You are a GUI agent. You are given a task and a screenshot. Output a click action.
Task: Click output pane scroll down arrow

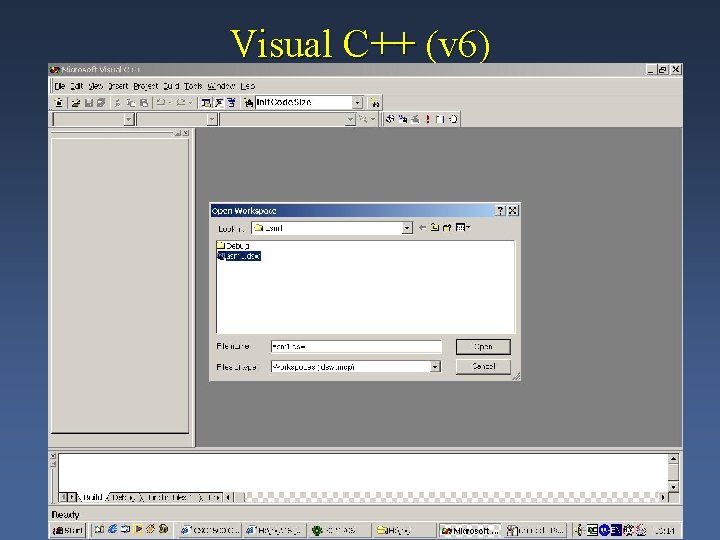click(673, 486)
